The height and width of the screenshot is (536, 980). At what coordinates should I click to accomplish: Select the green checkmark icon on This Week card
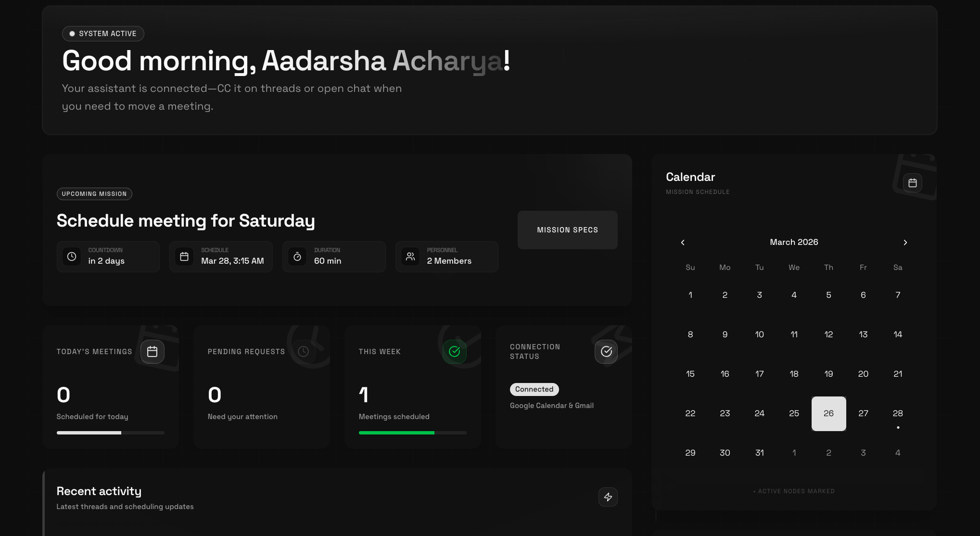(454, 352)
